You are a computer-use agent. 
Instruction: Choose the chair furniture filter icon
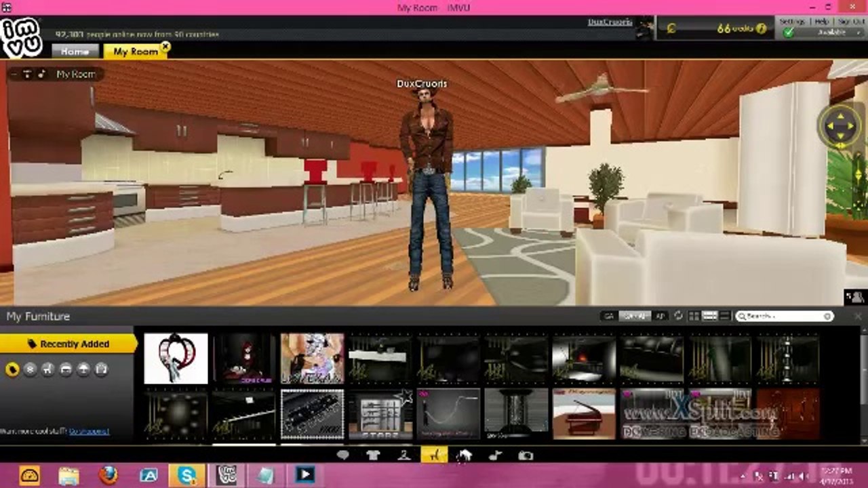pyautogui.click(x=47, y=369)
